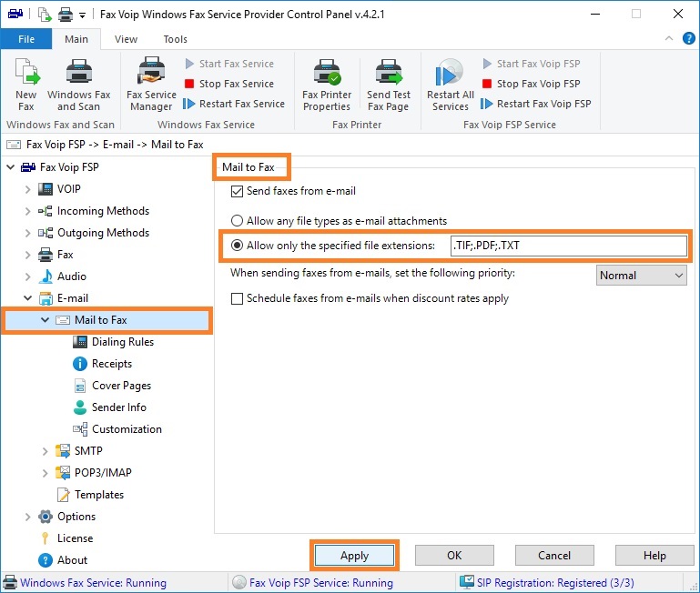
Task: Click the file extensions input field
Action: coord(568,246)
